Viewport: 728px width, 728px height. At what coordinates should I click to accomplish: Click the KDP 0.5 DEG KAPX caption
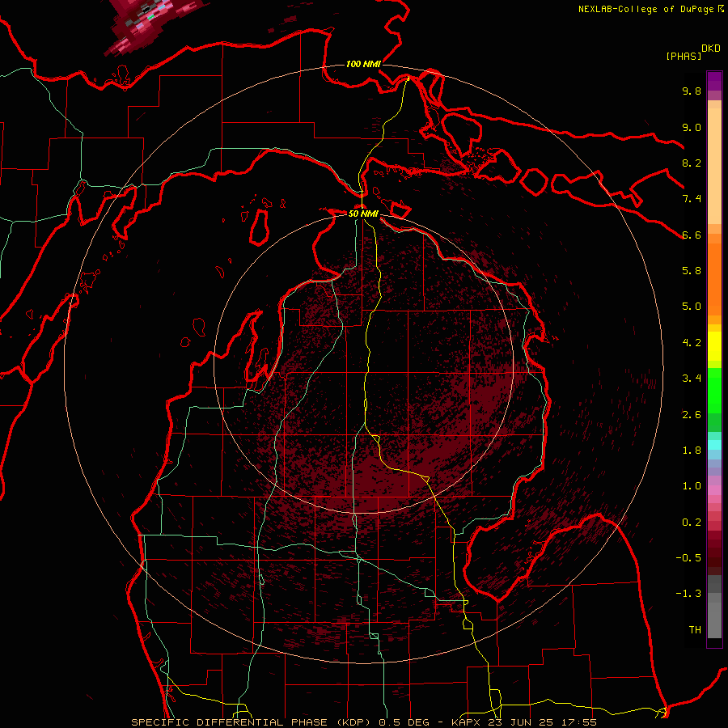pos(364,722)
